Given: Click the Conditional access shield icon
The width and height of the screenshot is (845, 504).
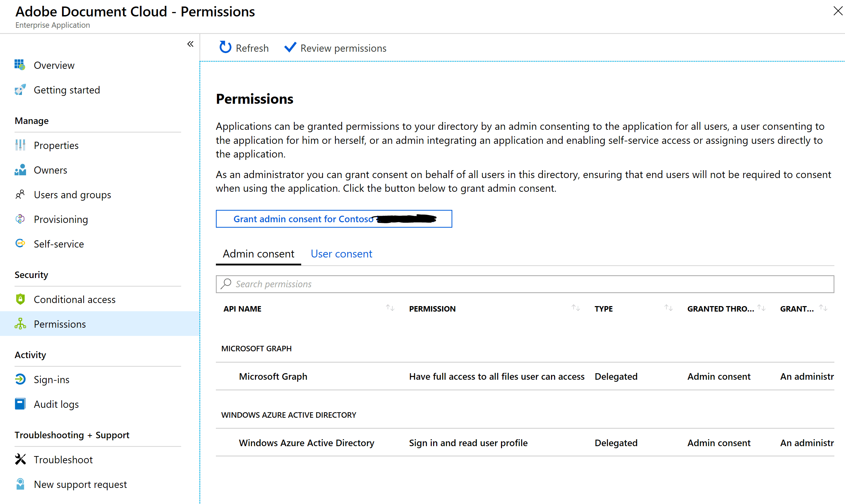Looking at the screenshot, I should pyautogui.click(x=20, y=299).
